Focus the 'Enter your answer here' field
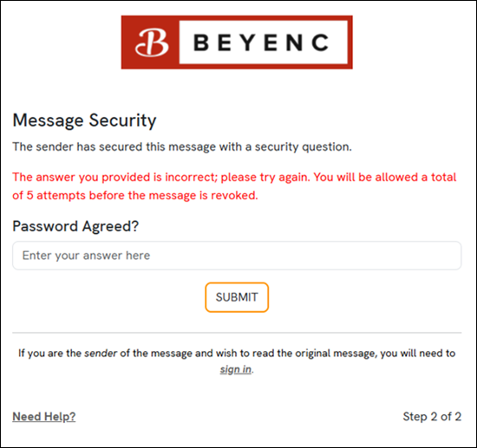 237,256
